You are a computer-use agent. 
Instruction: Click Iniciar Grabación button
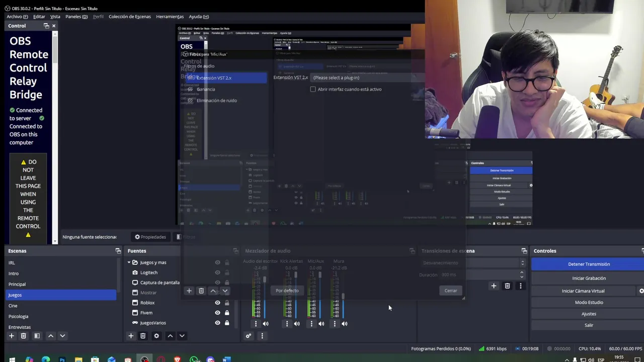pyautogui.click(x=589, y=278)
